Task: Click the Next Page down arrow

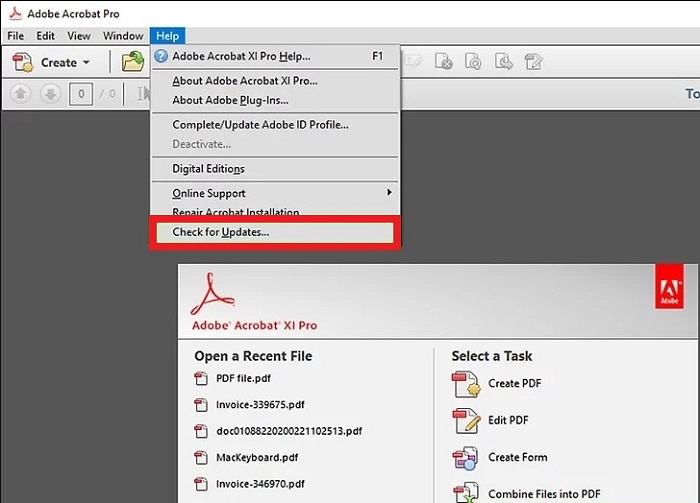Action: click(50, 94)
